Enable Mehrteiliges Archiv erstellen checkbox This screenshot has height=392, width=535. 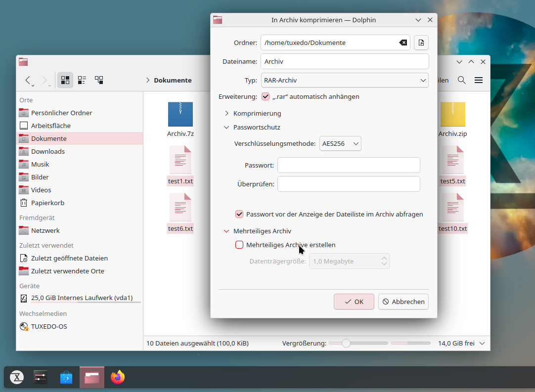click(x=239, y=245)
